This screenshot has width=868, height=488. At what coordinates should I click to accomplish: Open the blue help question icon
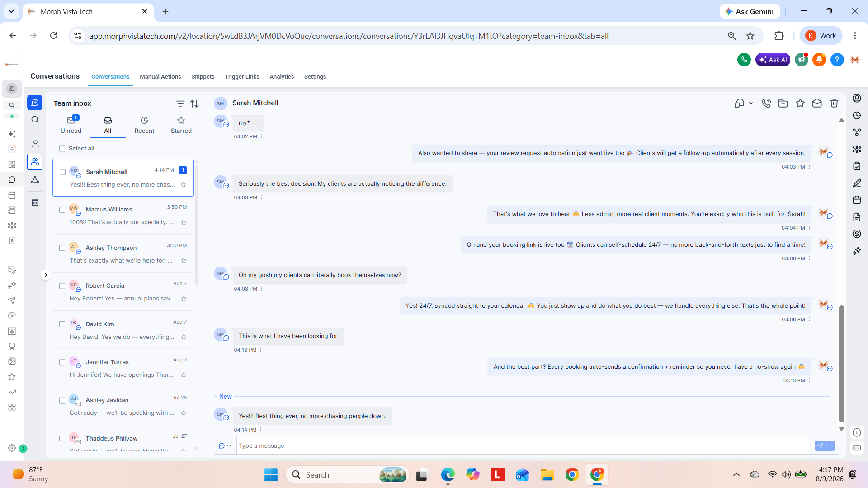(x=837, y=60)
